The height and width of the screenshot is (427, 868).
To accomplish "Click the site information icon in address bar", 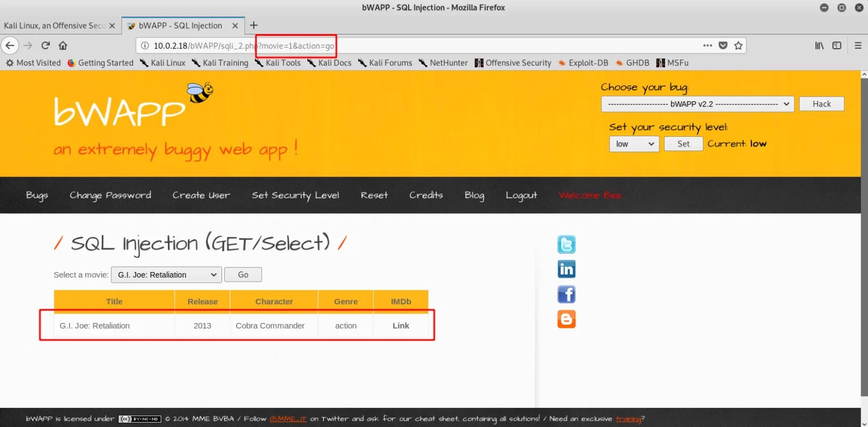I will pyautogui.click(x=145, y=46).
